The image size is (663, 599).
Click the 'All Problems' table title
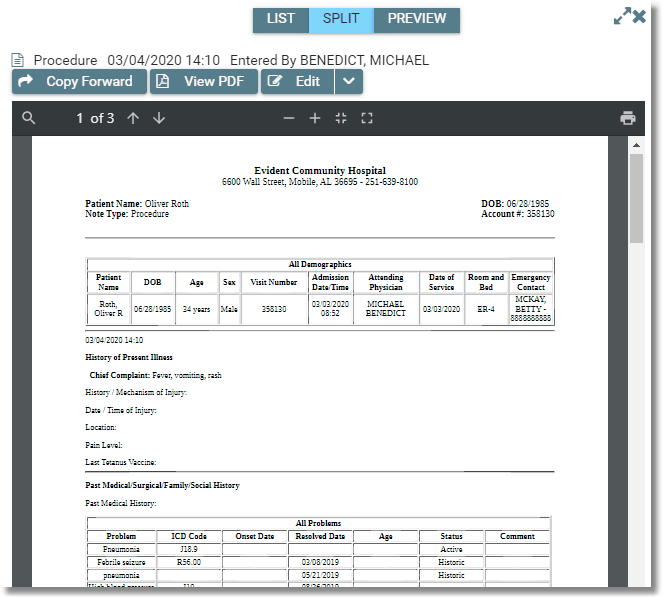point(318,523)
